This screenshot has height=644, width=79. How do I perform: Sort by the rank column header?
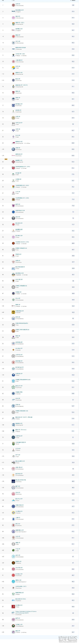3,1
